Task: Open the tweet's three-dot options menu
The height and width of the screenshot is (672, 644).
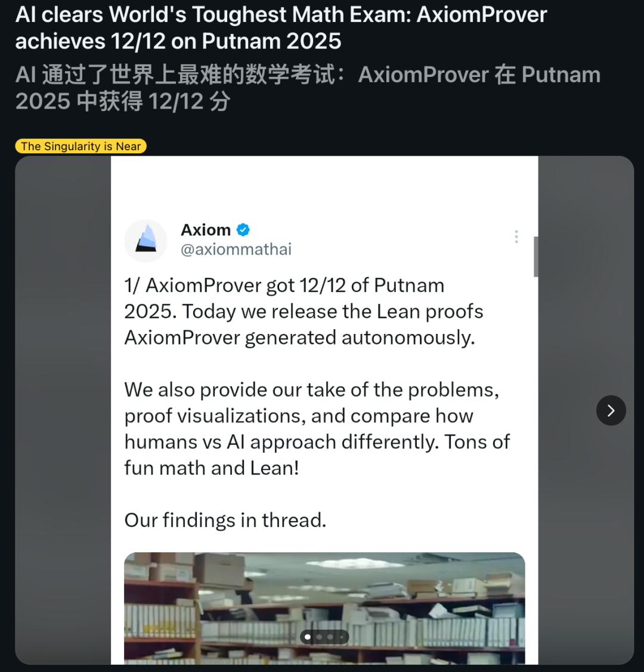Action: click(516, 237)
